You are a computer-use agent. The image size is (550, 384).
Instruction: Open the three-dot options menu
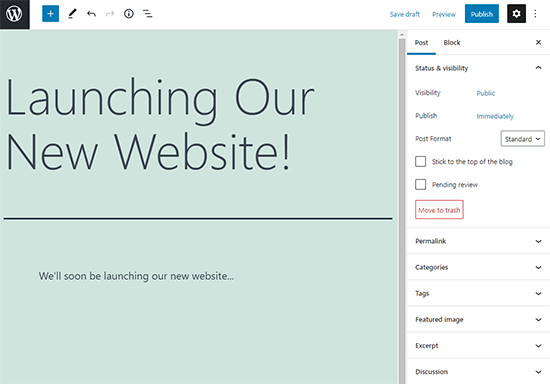[x=535, y=14]
